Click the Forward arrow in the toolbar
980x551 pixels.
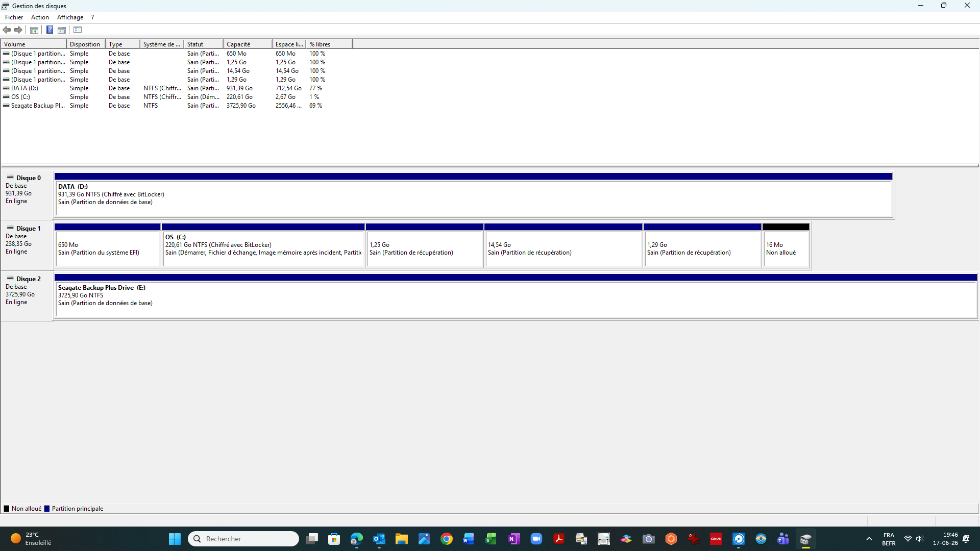point(18,30)
